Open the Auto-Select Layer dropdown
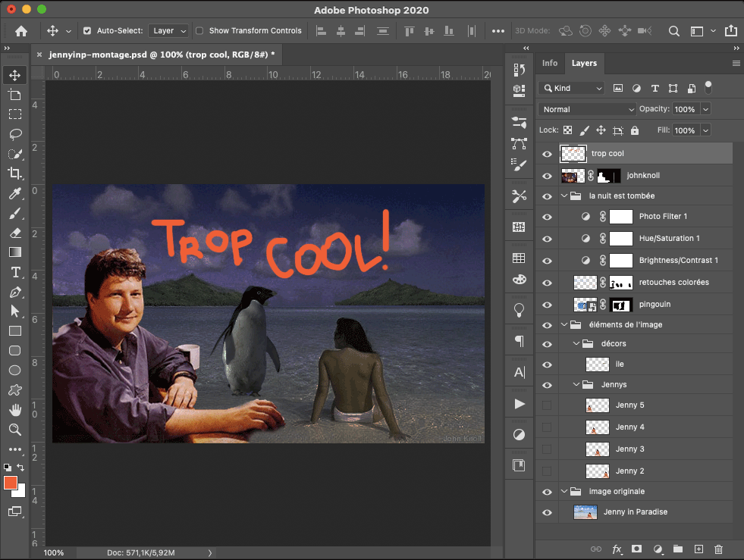 (x=168, y=31)
